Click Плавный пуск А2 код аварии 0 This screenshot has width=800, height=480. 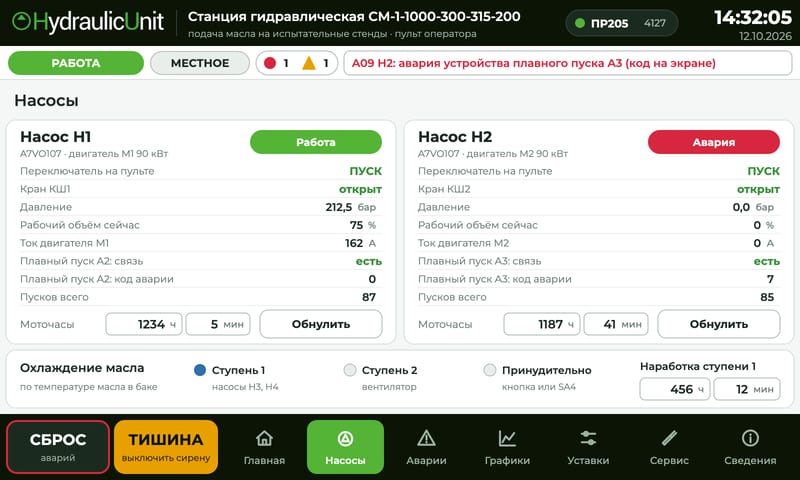click(x=372, y=279)
